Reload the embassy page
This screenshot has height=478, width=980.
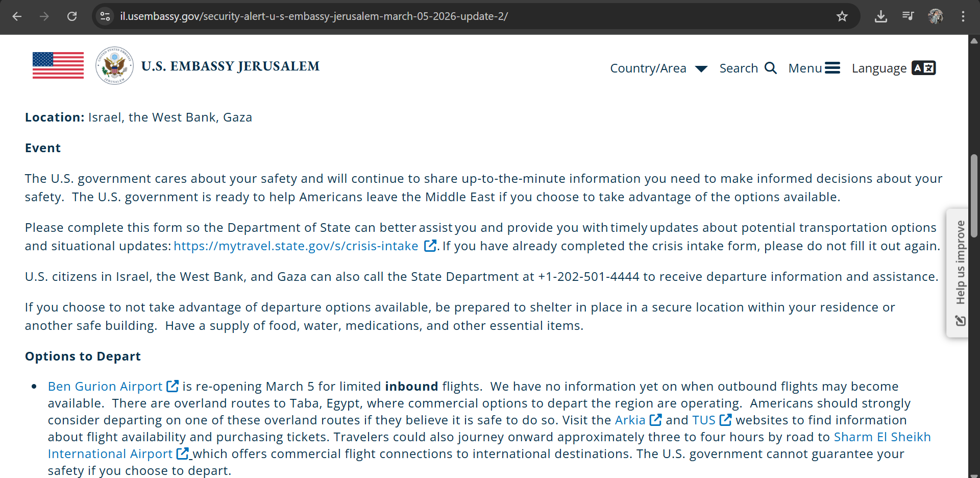[72, 16]
